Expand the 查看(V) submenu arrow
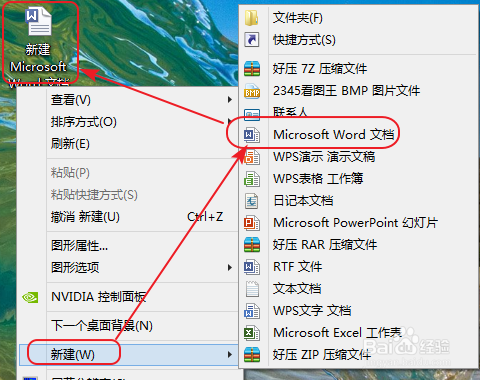This screenshot has height=380, width=480. tap(229, 99)
